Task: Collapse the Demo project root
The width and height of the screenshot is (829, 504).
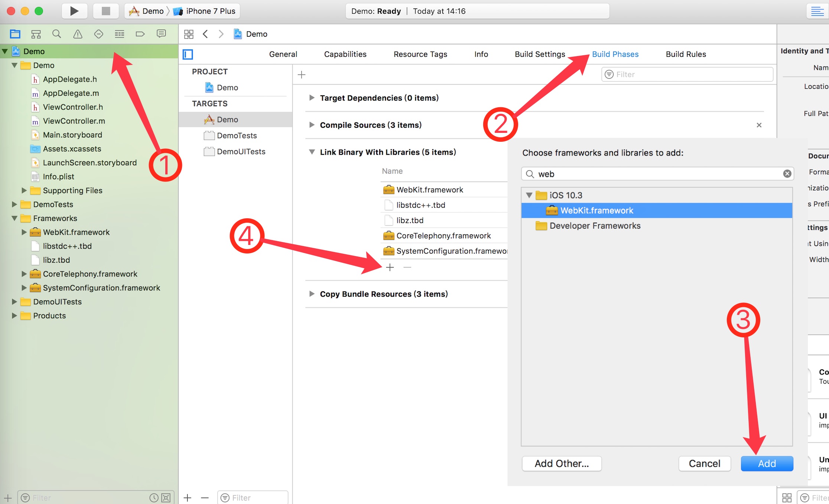Action: pyautogui.click(x=5, y=51)
